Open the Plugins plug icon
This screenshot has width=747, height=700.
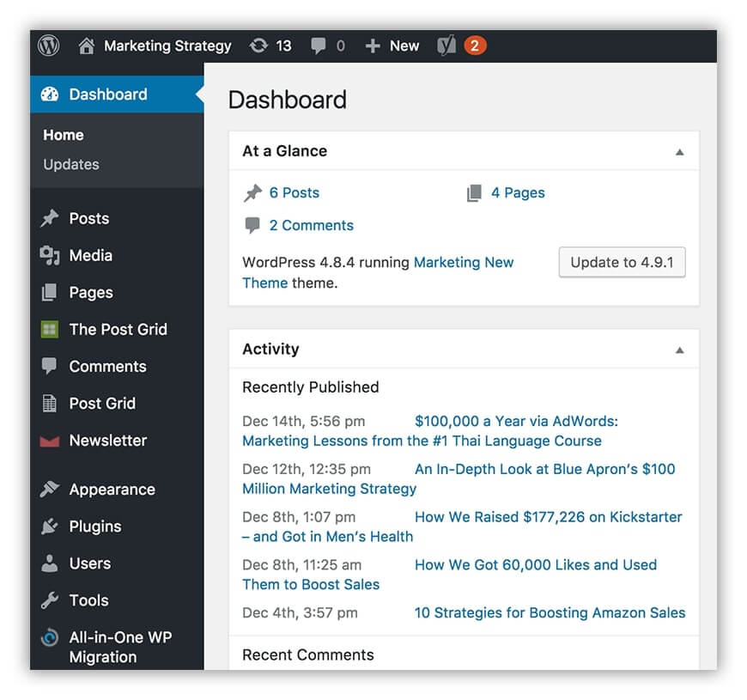[x=50, y=527]
